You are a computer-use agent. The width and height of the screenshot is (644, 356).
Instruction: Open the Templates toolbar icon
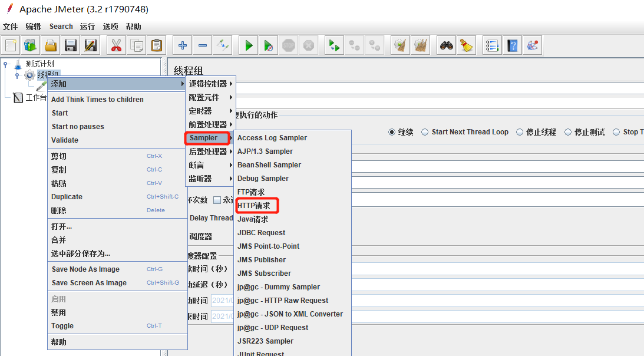(x=31, y=45)
